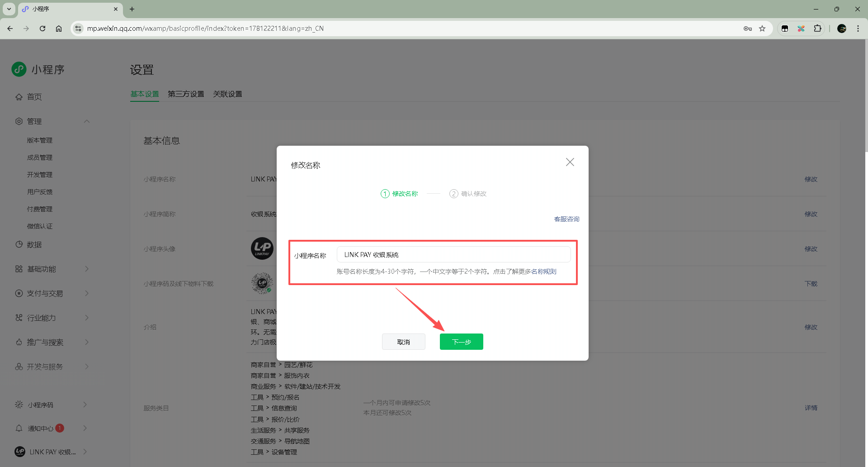Image resolution: width=868 pixels, height=467 pixels.
Task: Switch to the 第三方设置 tab
Action: pos(186,94)
